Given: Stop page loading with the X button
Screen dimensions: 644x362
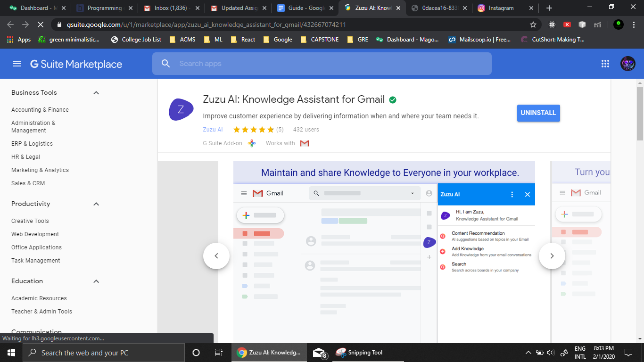Looking at the screenshot, I should click(41, 25).
